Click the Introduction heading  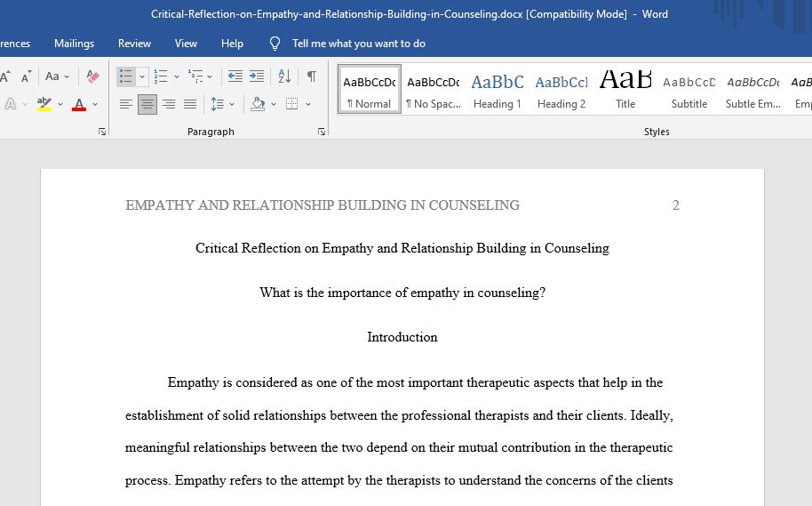(x=402, y=337)
